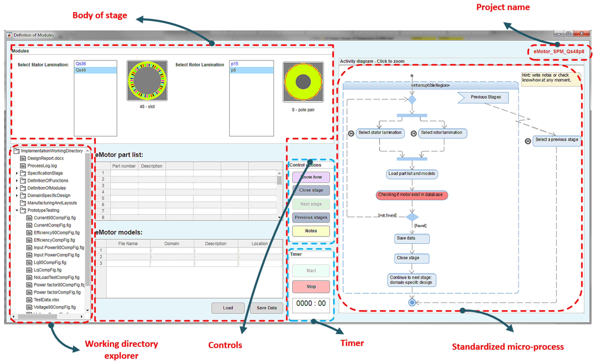This screenshot has width=597, height=364.
Task: Click the ImplementationWorkingDirectory root folder icon
Action: [x=17, y=151]
